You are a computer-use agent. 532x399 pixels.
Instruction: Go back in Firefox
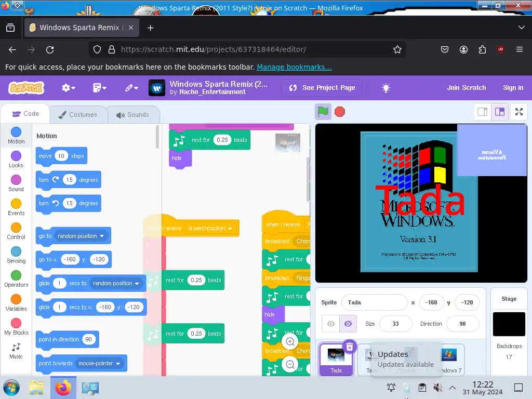coord(12,49)
